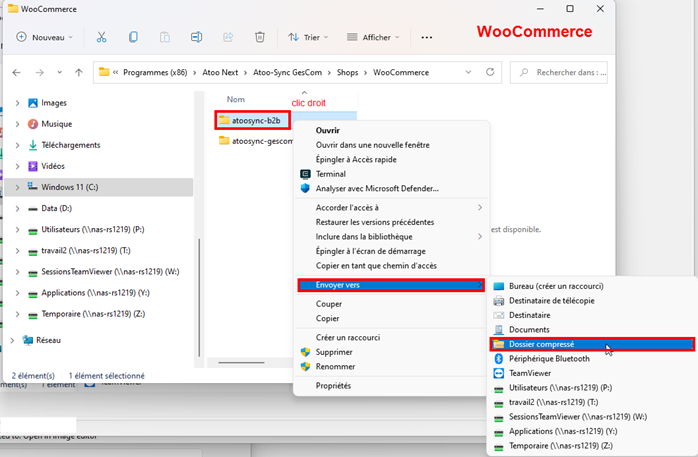Click the shield icon next to Supprimer

(305, 352)
